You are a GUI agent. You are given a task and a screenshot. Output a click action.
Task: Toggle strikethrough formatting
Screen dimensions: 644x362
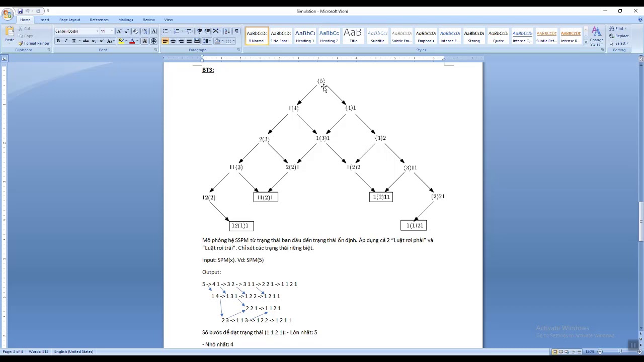pos(86,41)
